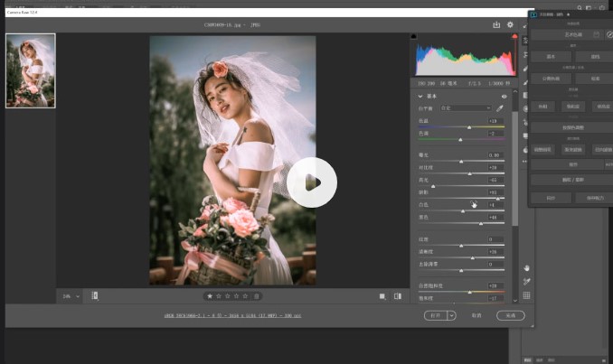Image resolution: width=613 pixels, height=364 pixels.
Task: Click the play button over the photo
Action: tap(311, 182)
